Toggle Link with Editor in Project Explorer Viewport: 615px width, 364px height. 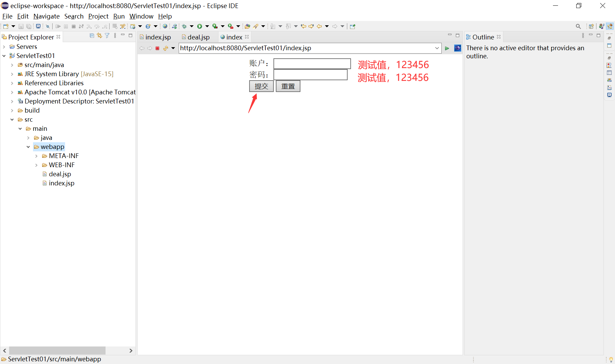click(x=99, y=36)
